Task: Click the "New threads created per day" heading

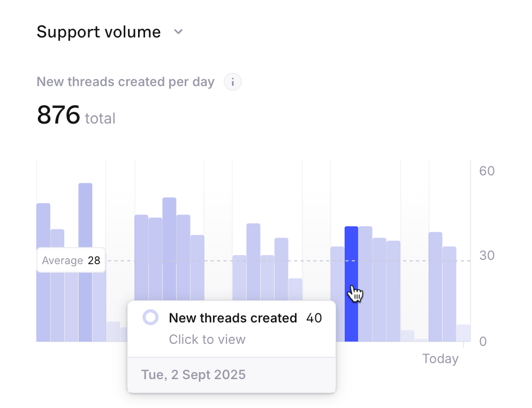Action: (125, 82)
